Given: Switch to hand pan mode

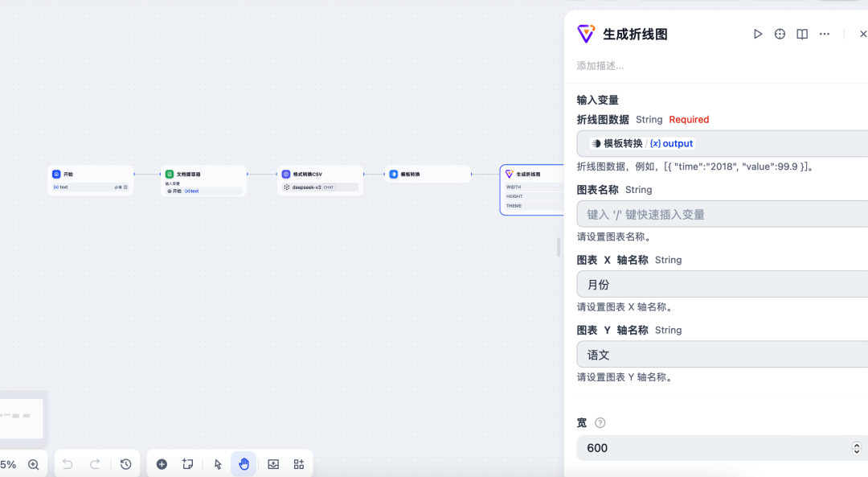Looking at the screenshot, I should [244, 463].
